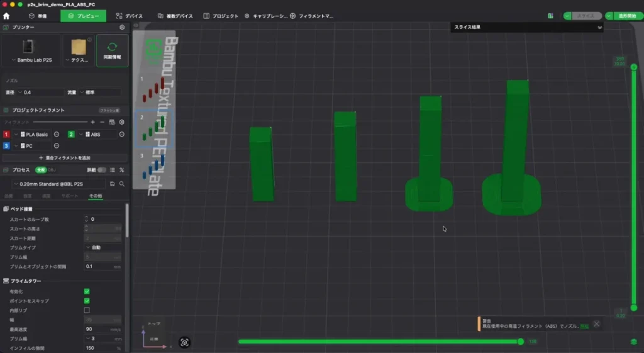Open nozzle flow (流量) dropdown

coord(100,92)
